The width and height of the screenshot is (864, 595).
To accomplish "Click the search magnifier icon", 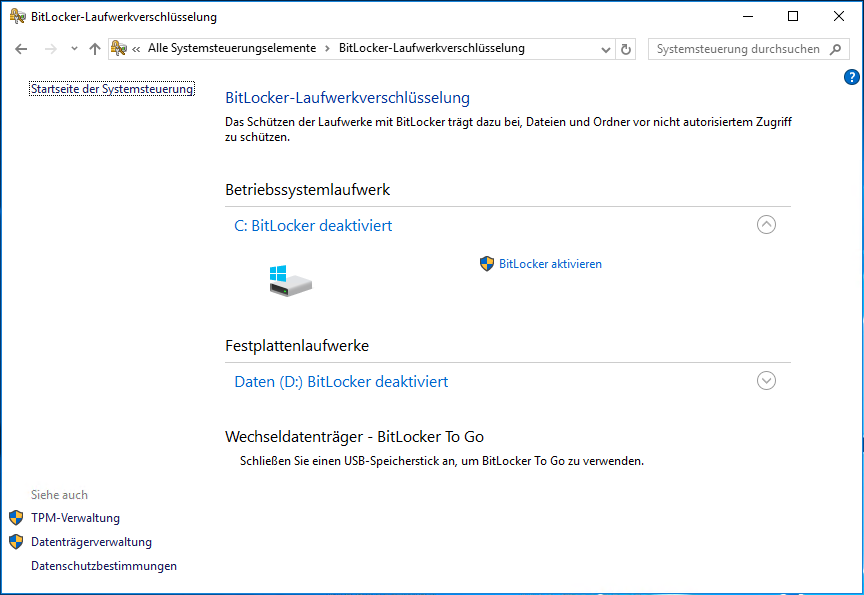I will (835, 49).
